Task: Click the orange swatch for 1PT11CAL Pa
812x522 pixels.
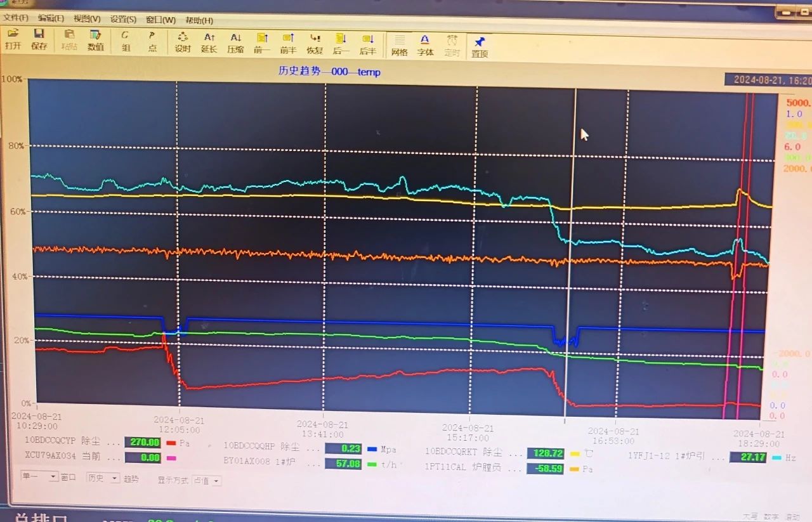Action: coord(575,469)
